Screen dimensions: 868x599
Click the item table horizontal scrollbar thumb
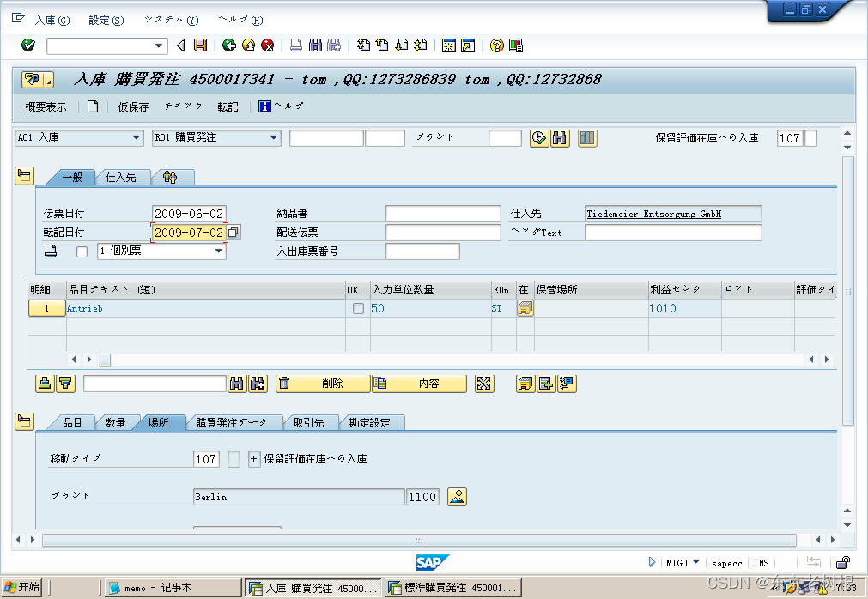pos(105,359)
